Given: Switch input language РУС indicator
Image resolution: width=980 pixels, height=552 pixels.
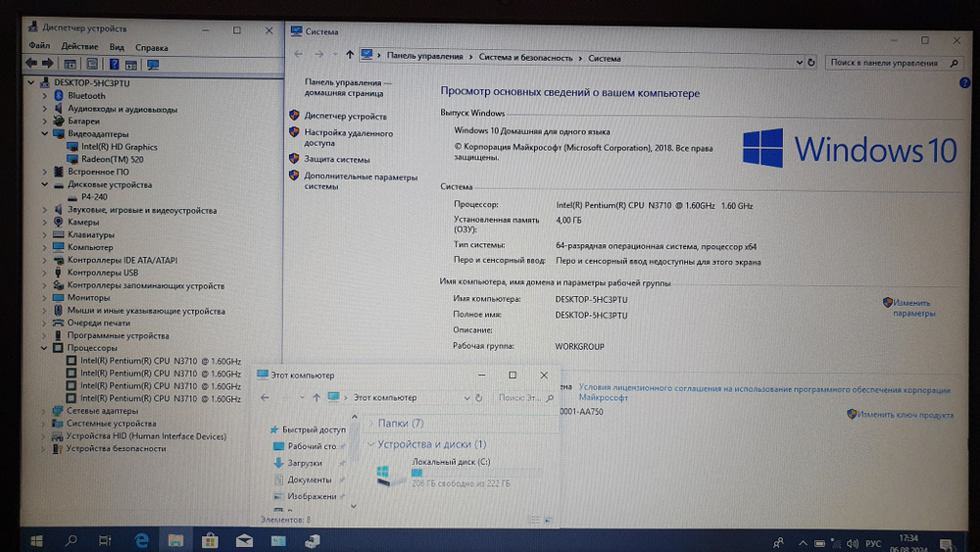Looking at the screenshot, I should [873, 544].
